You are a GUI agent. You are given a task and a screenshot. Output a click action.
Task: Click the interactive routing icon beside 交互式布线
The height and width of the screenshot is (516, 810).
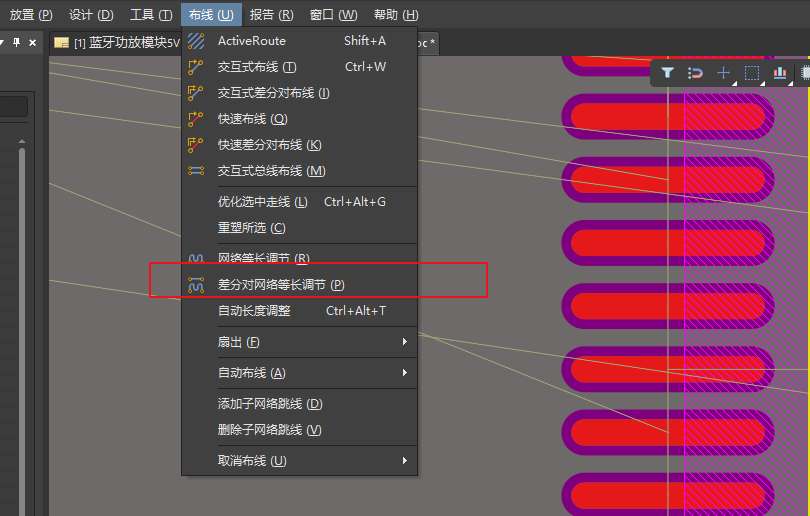(x=195, y=67)
